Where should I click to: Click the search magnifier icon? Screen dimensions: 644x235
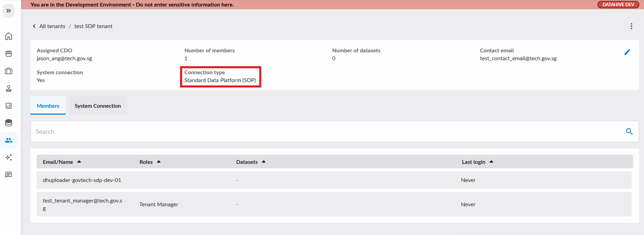[629, 131]
